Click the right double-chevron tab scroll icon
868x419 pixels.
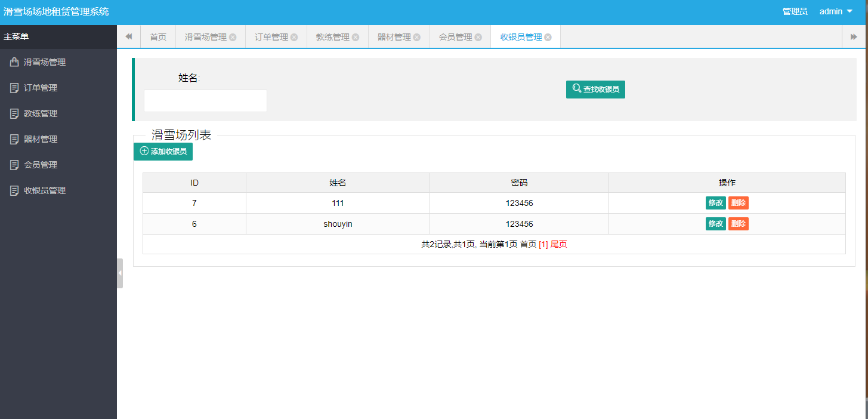[854, 36]
